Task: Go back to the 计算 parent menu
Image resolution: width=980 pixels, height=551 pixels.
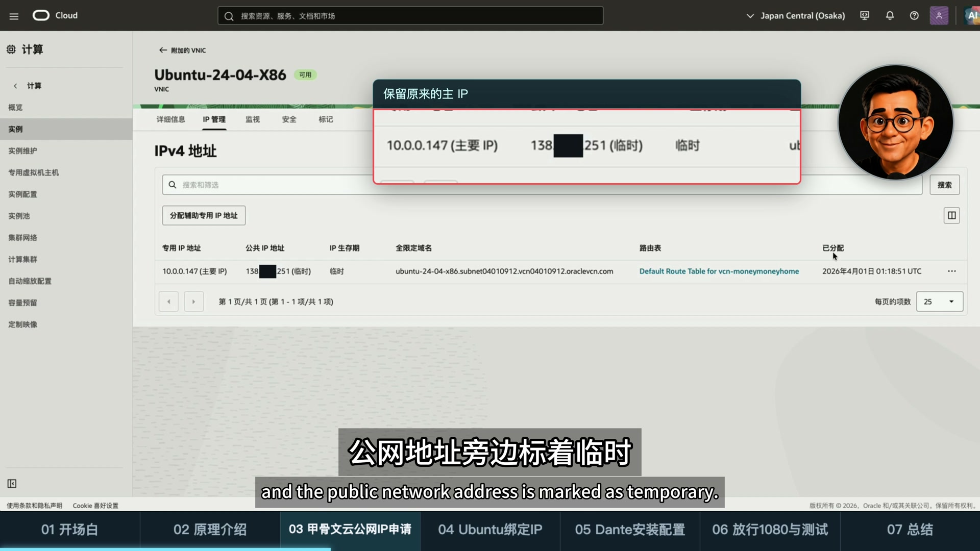Action: [28, 86]
